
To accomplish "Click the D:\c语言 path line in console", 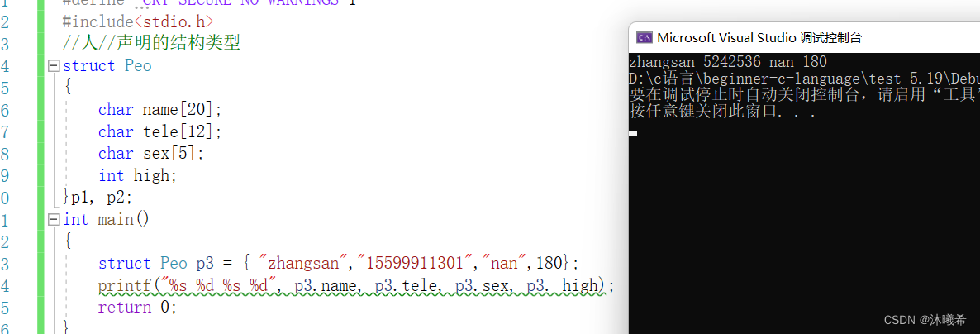I will pyautogui.click(x=804, y=79).
